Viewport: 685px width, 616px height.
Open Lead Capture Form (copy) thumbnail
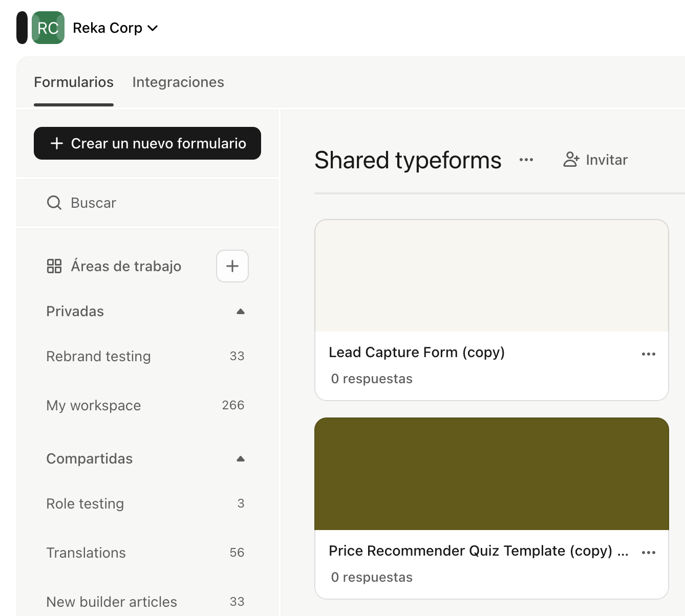tap(491, 276)
